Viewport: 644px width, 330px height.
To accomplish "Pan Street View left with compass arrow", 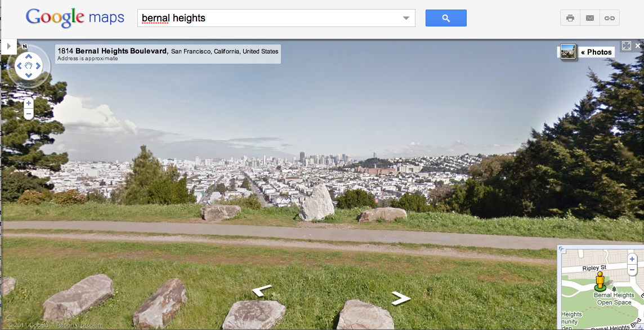I will point(19,65).
